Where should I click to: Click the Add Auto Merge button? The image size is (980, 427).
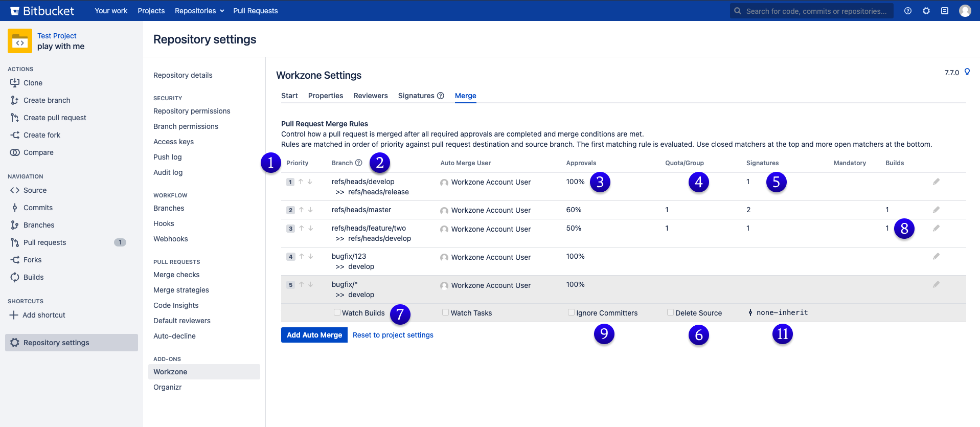click(314, 335)
